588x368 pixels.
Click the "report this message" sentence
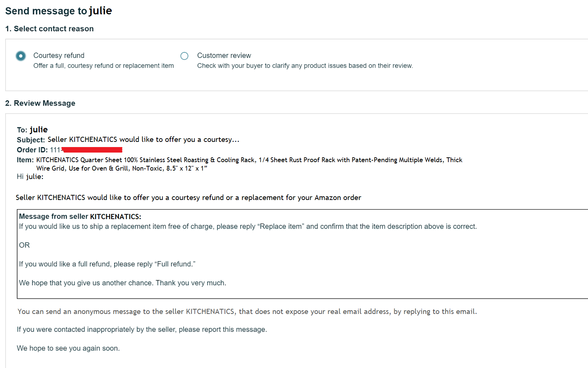click(x=142, y=330)
